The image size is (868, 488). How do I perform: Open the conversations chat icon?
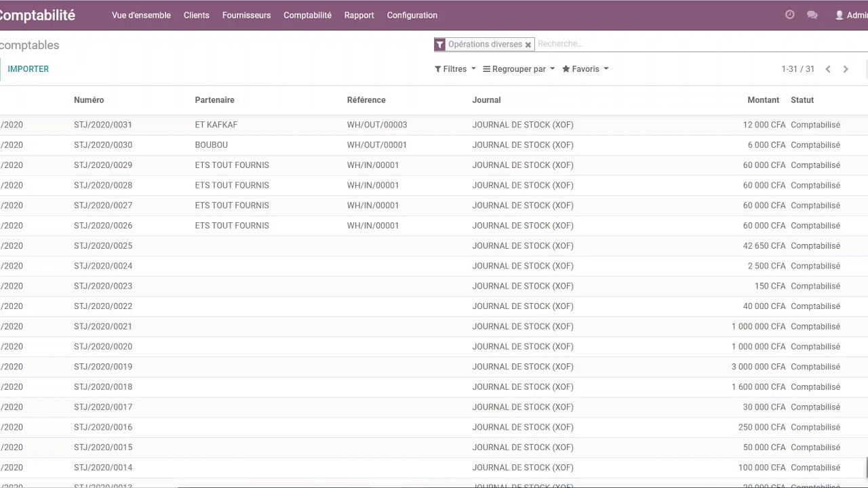812,15
